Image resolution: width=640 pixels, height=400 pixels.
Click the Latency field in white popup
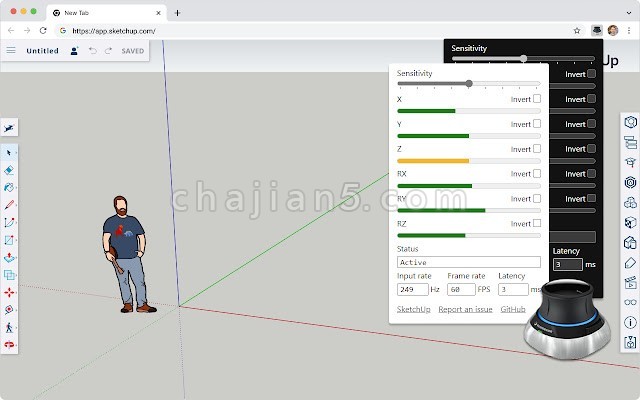point(513,289)
